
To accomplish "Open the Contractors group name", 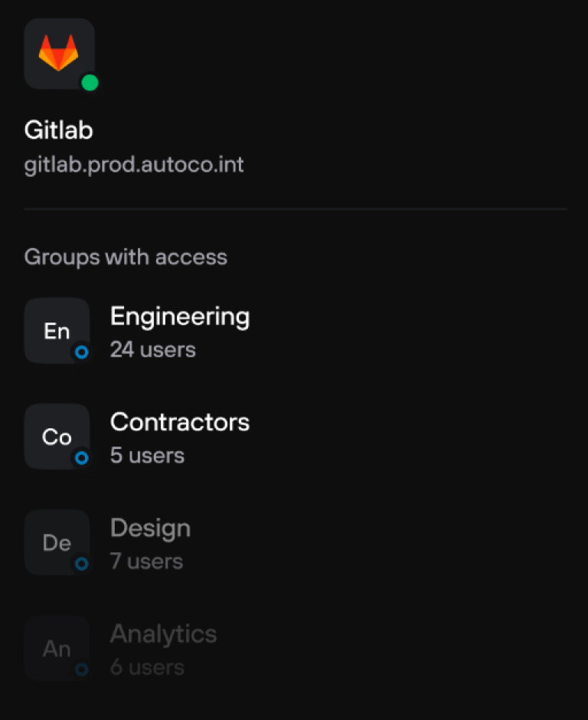I will [x=180, y=422].
